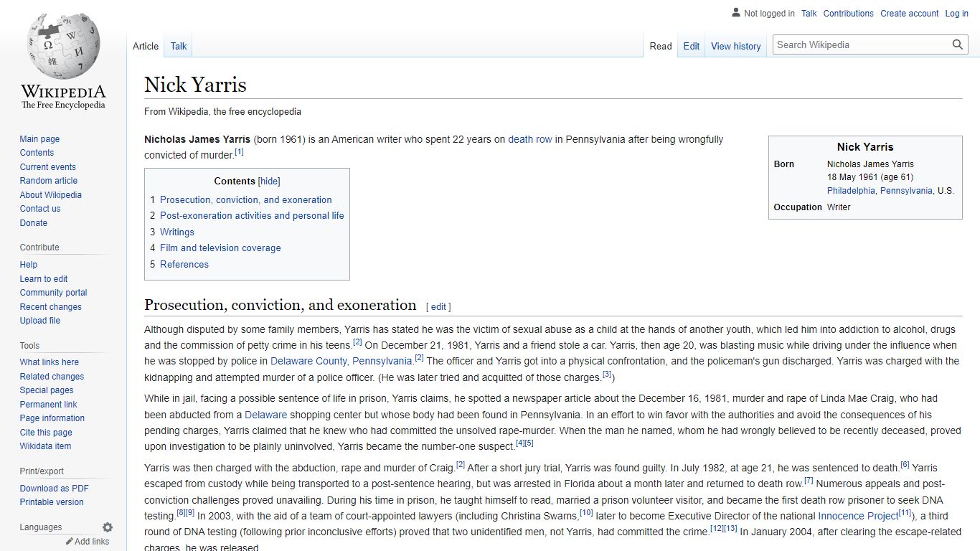Screen dimensions: 980x551
Task: Jump to Film and television coverage
Action: pos(220,248)
